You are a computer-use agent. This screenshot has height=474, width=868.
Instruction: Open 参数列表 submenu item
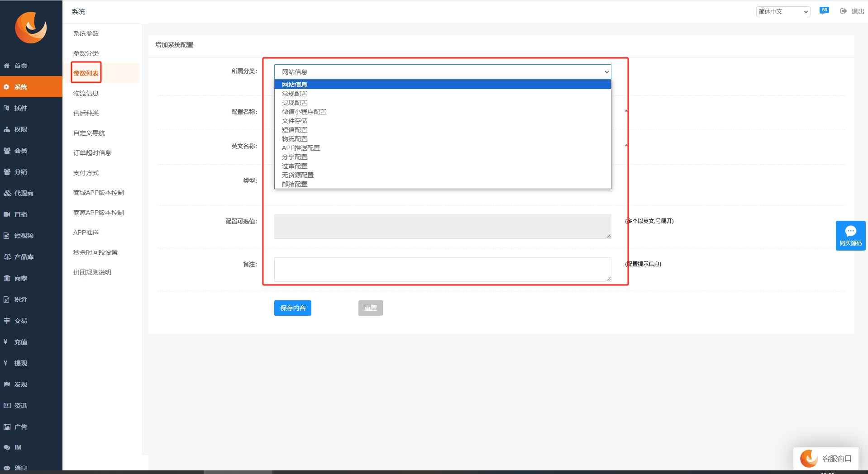(86, 73)
